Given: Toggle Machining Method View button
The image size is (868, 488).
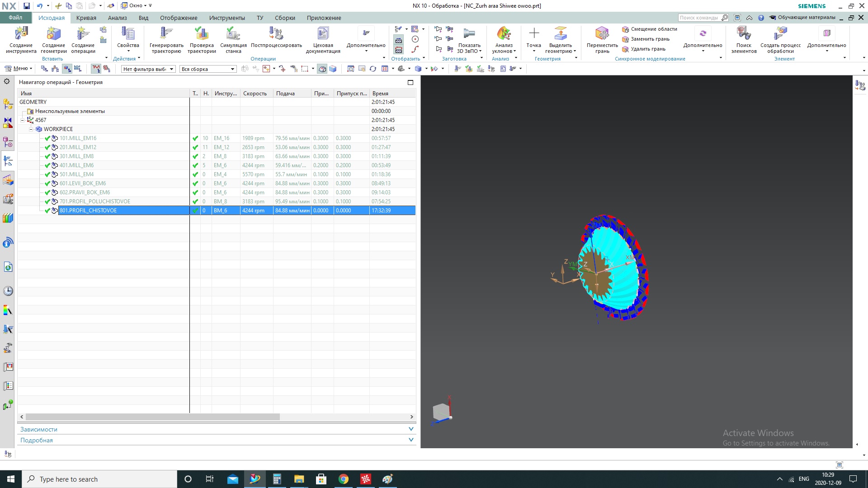Looking at the screenshot, I should click(x=78, y=69).
